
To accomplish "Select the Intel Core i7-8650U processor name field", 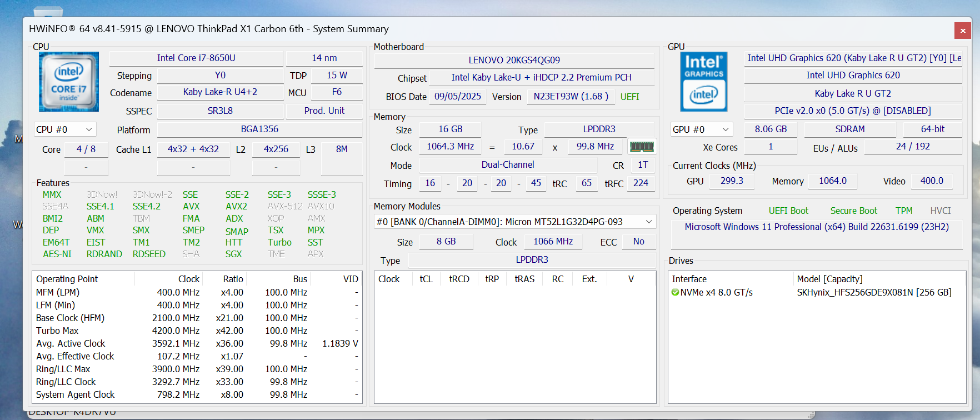I will click(196, 58).
